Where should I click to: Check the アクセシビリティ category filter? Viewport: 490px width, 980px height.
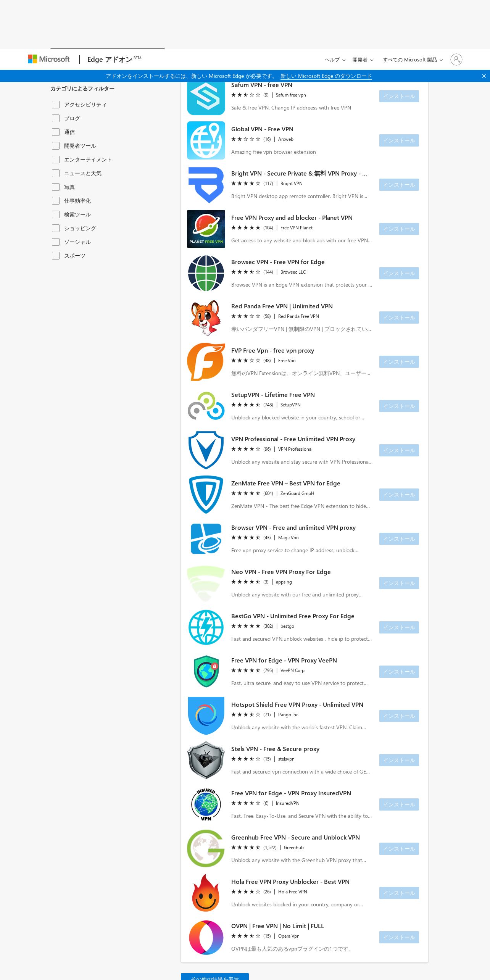tap(56, 105)
